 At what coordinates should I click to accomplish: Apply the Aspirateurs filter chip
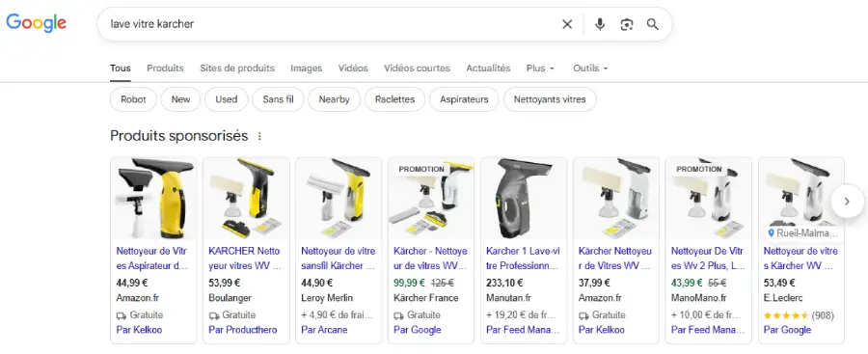[x=464, y=99]
